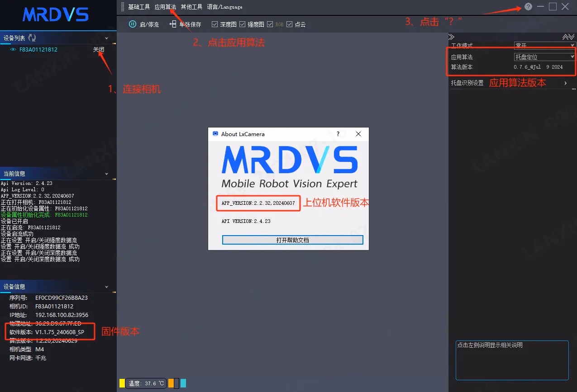This screenshot has width=577, height=392.
Task: Select device F83A01121812 in the list
Action: (x=38, y=50)
